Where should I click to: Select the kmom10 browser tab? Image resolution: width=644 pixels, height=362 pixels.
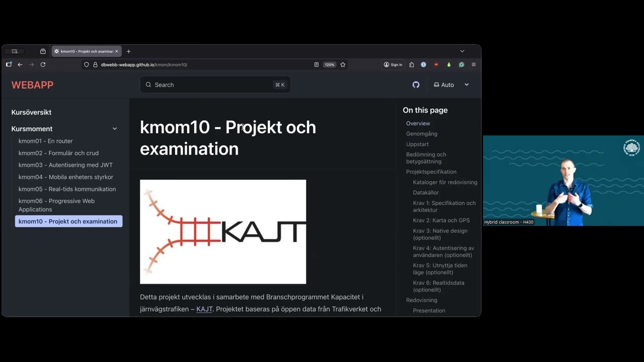click(x=86, y=51)
